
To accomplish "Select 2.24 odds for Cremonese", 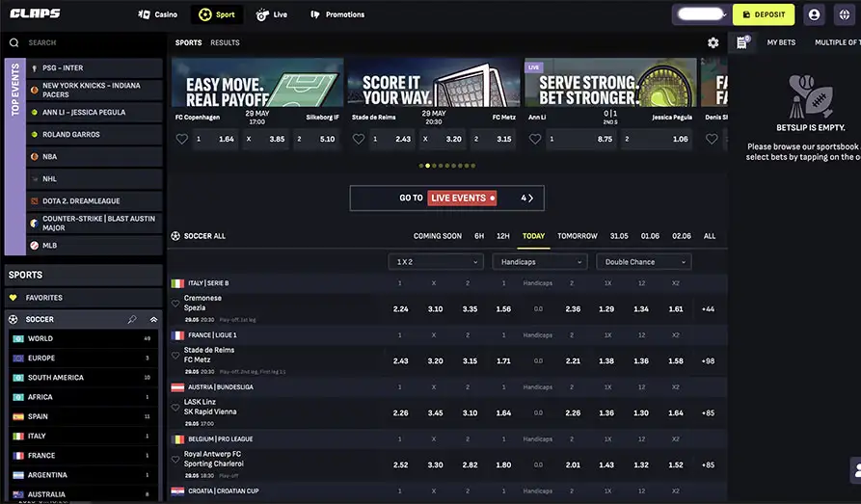I will [401, 309].
